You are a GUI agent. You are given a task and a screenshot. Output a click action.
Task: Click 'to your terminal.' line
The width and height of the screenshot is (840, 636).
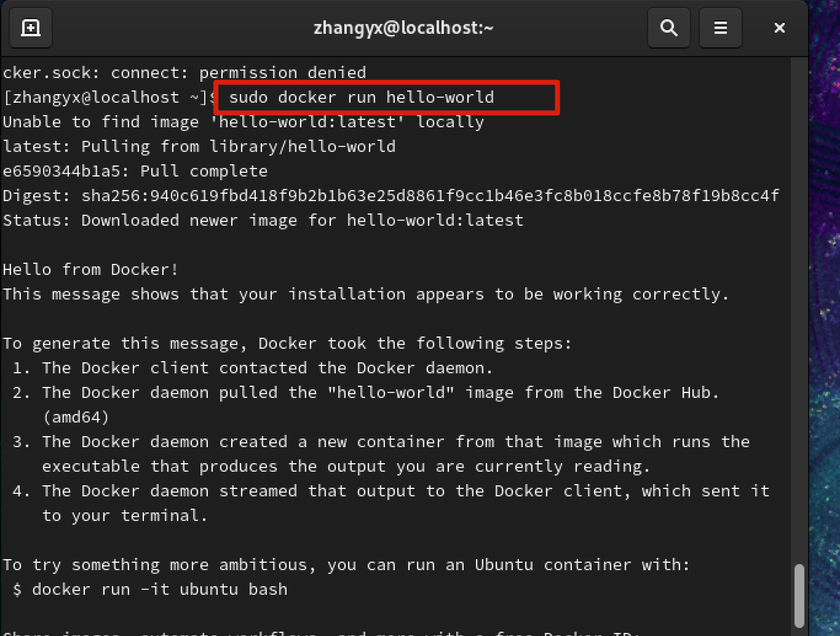coord(125,515)
